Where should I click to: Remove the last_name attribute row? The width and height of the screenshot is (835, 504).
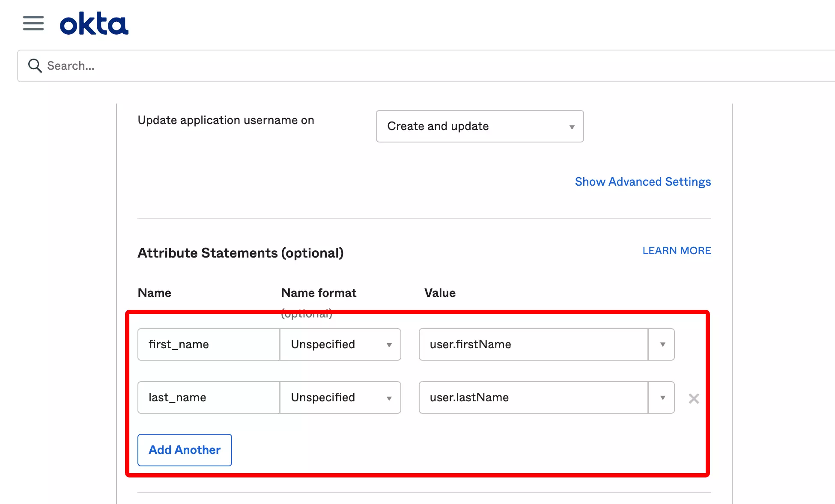coord(694,399)
